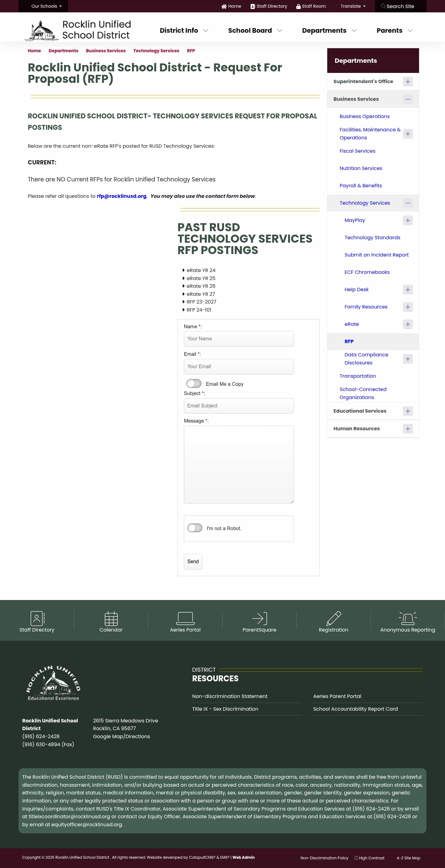Toggle the Email Me a Copy switch
The width and height of the screenshot is (445, 868).
pyautogui.click(x=194, y=383)
